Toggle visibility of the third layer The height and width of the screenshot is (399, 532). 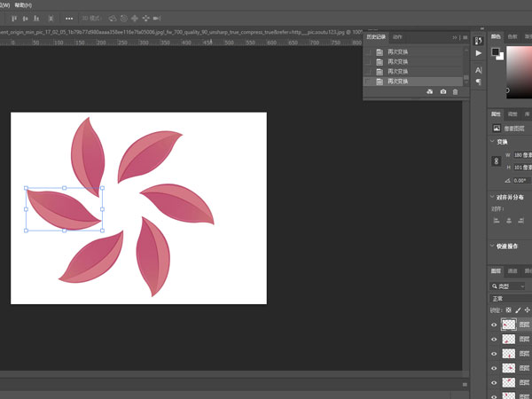[495, 354]
